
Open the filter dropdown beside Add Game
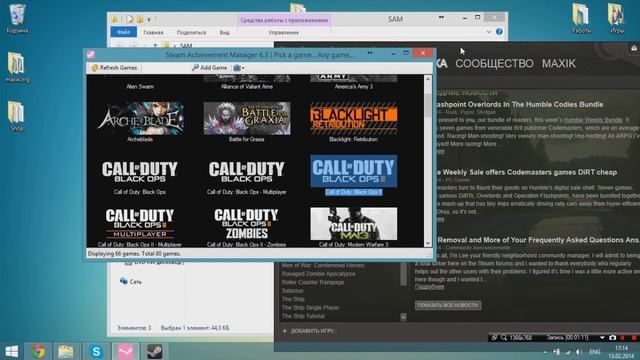(x=239, y=68)
